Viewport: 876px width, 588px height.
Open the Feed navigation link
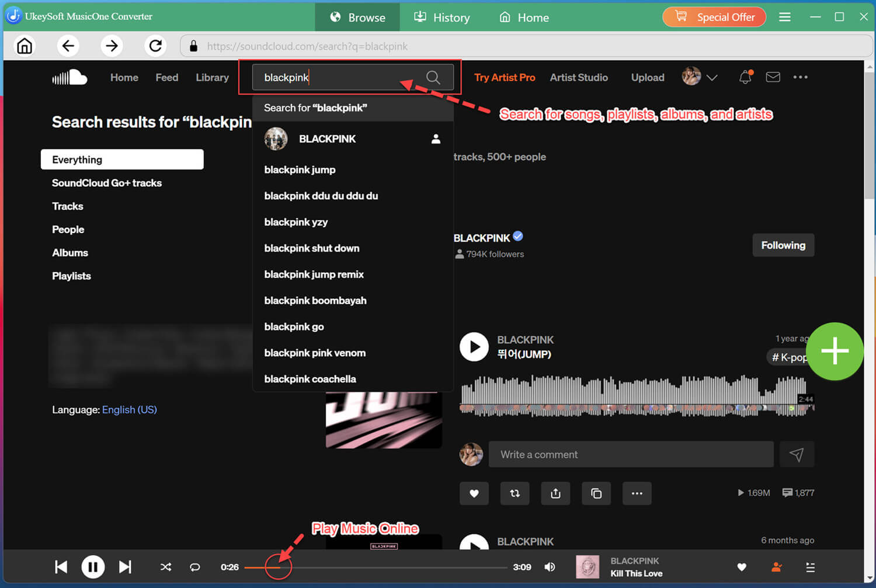click(167, 77)
